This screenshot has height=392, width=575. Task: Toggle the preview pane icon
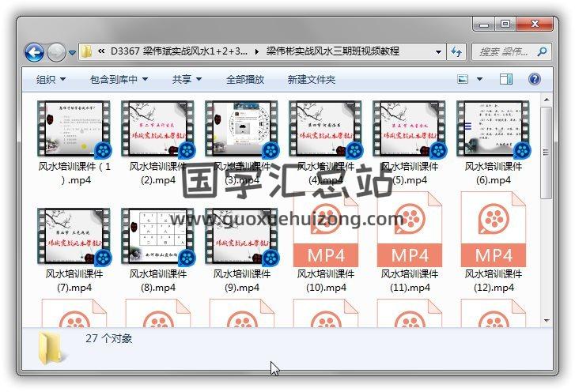pyautogui.click(x=506, y=79)
